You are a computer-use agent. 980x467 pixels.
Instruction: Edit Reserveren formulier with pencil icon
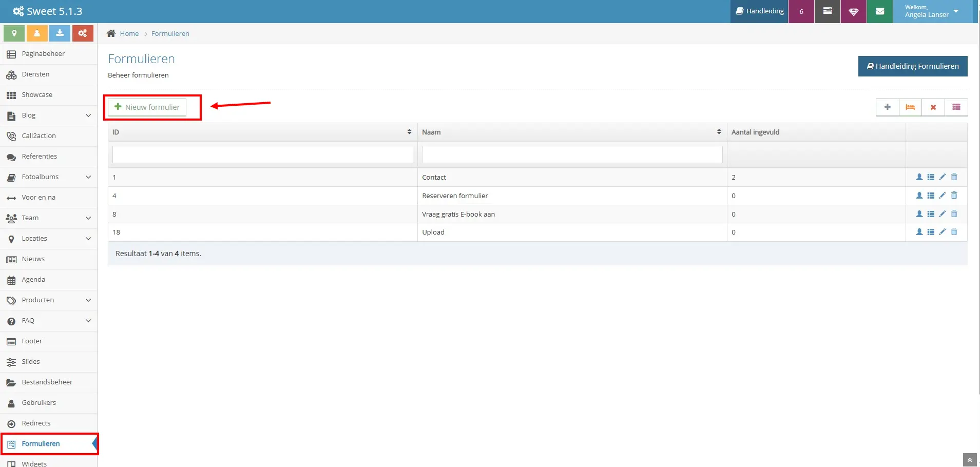coord(943,196)
